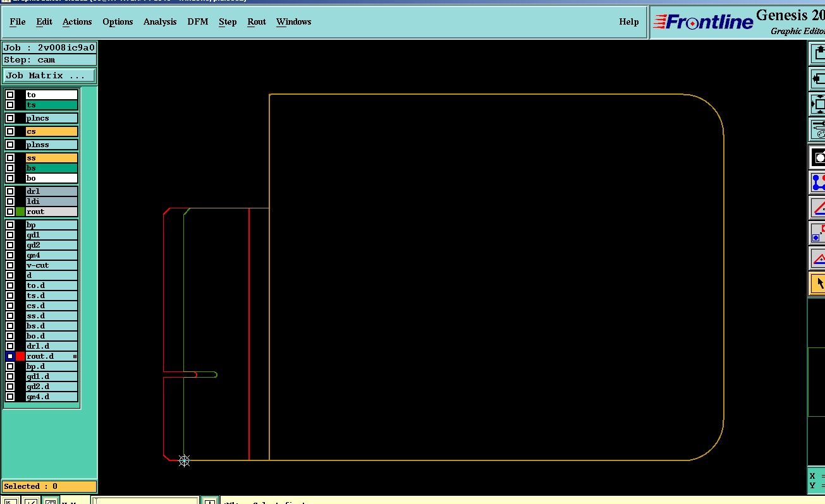Select the layer name drl.d

tap(52, 346)
